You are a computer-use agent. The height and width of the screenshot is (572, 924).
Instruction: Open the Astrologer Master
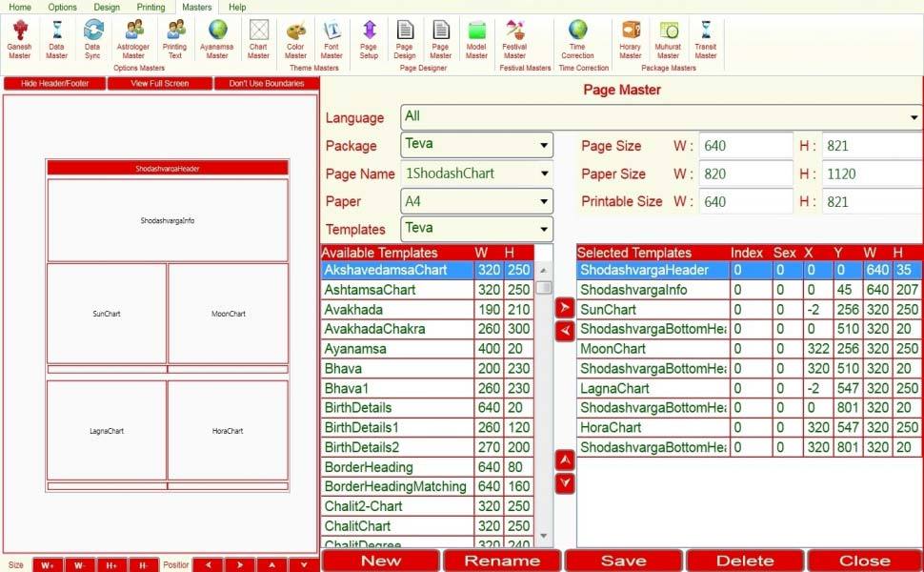coord(133,40)
